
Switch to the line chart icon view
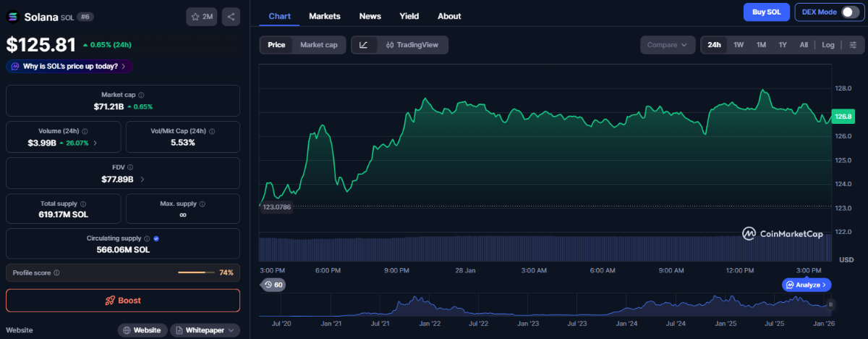(x=364, y=45)
